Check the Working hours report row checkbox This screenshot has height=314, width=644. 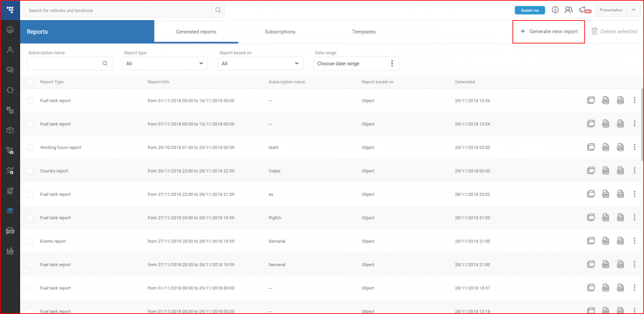pos(30,148)
